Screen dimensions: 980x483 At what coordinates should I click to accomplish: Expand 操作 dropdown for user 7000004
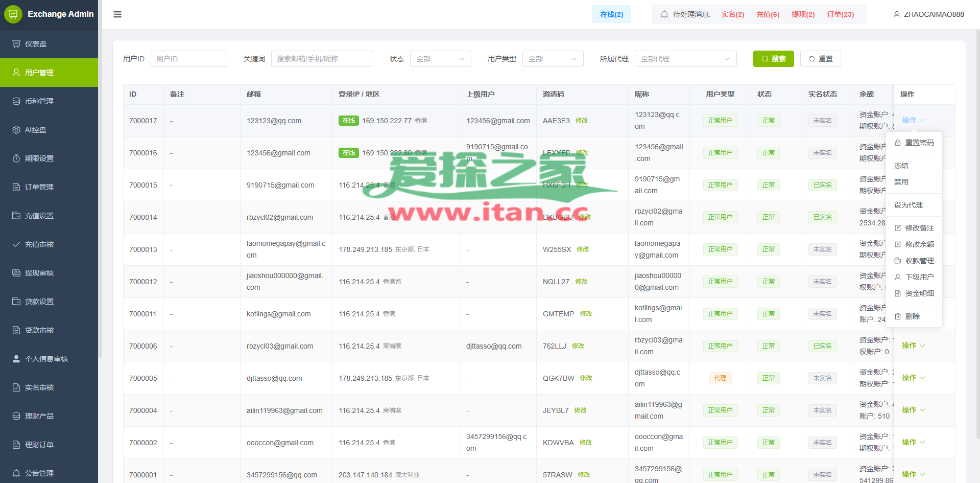913,410
